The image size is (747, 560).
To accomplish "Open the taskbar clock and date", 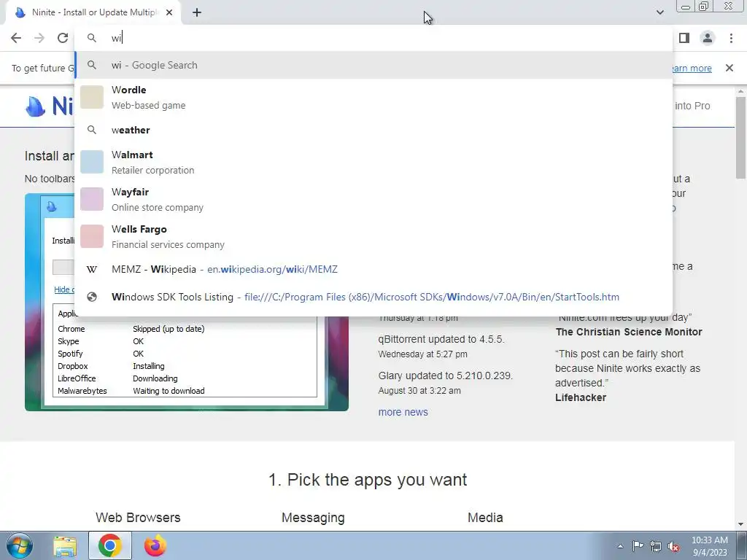I will (709, 546).
